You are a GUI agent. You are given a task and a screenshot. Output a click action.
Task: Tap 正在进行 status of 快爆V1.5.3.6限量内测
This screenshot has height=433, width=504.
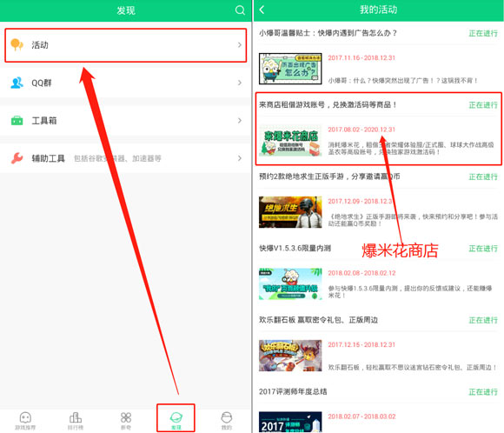coord(483,249)
